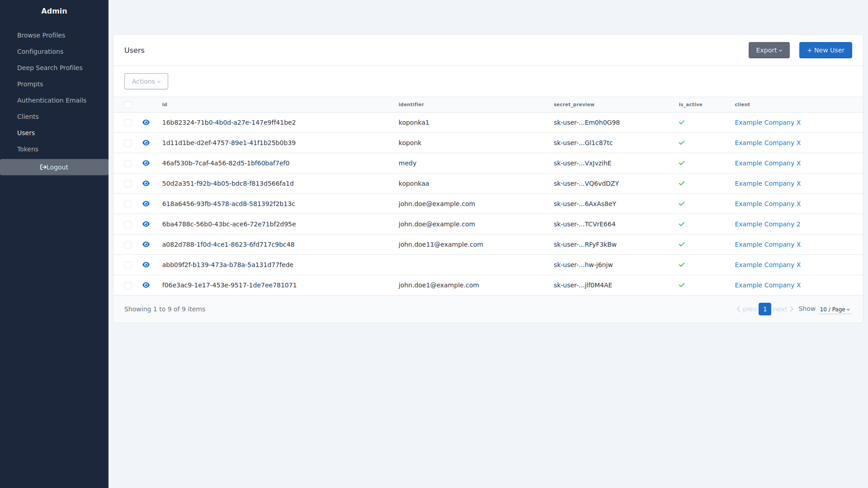868x488 pixels.
Task: Click view icon for john.doe11@example.com
Action: 146,244
